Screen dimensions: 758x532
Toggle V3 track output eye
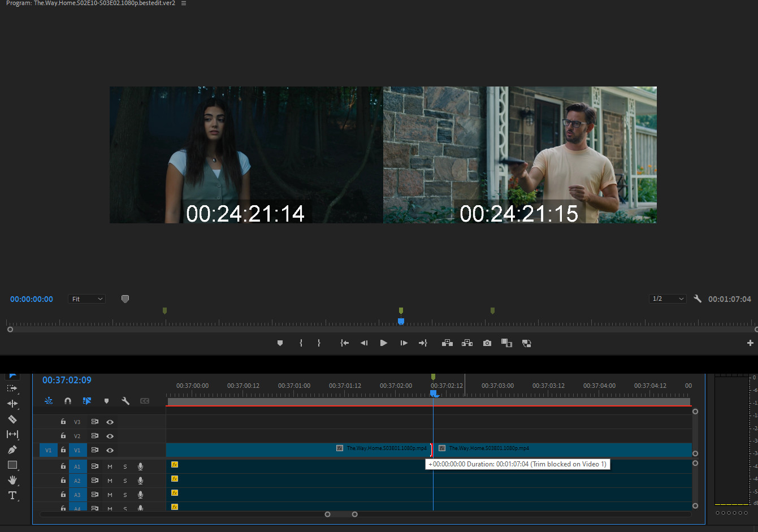pos(110,422)
